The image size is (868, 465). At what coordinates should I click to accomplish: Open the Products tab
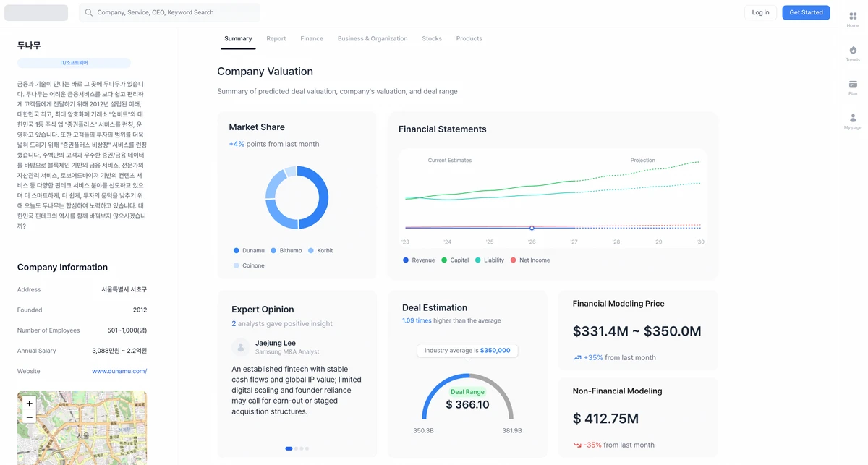coord(469,38)
